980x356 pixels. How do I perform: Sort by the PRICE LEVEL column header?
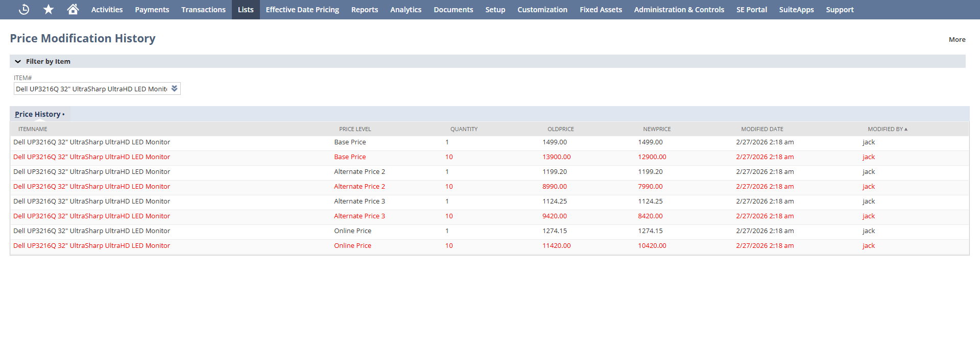(355, 129)
